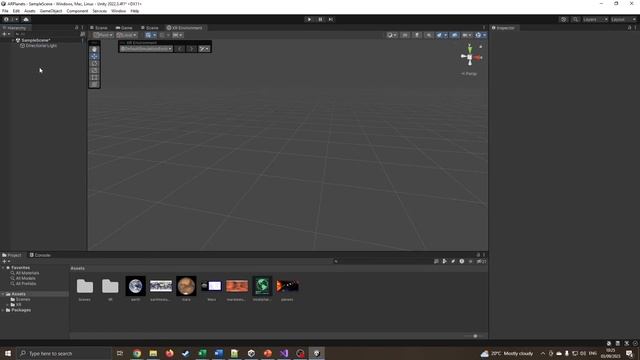Select the Scale tool
The image size is (640, 360).
(94, 70)
